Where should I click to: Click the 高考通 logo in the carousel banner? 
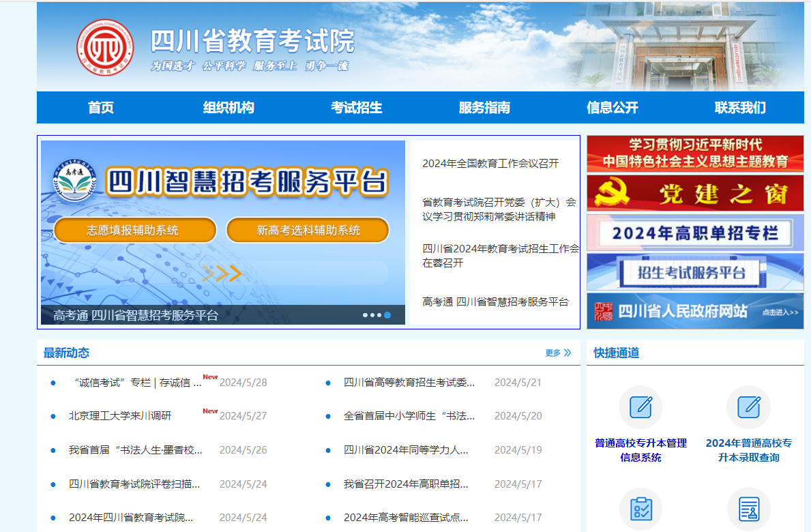click(x=73, y=181)
